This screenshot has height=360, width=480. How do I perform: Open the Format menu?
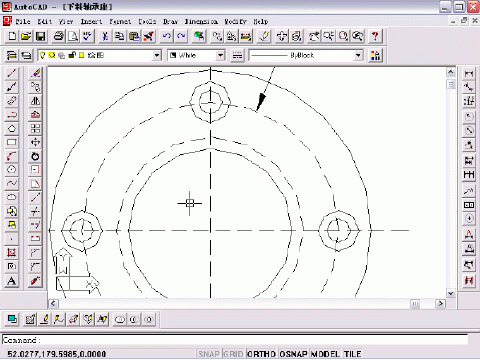pyautogui.click(x=120, y=22)
